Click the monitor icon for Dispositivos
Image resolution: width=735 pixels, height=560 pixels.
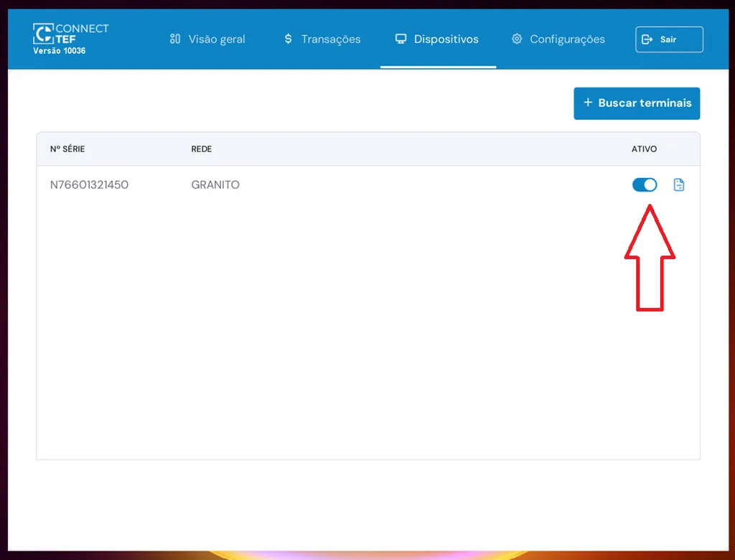point(401,39)
